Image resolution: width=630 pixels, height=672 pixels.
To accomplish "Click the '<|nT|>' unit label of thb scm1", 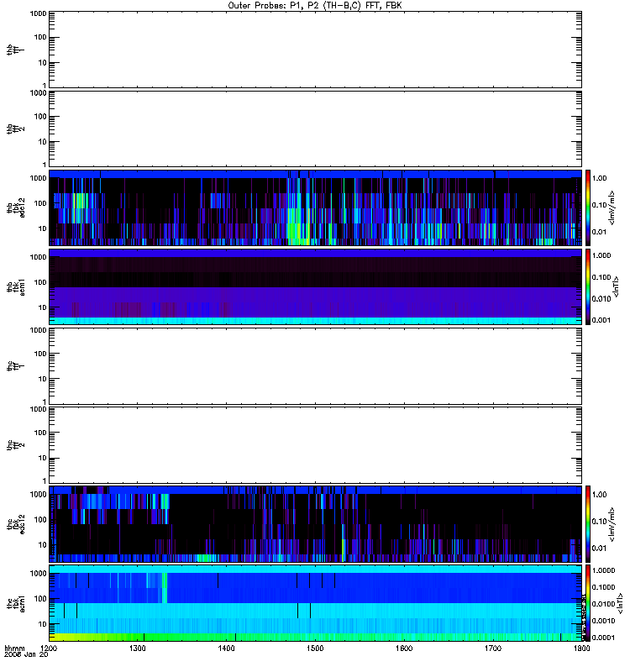I will pos(617,286).
